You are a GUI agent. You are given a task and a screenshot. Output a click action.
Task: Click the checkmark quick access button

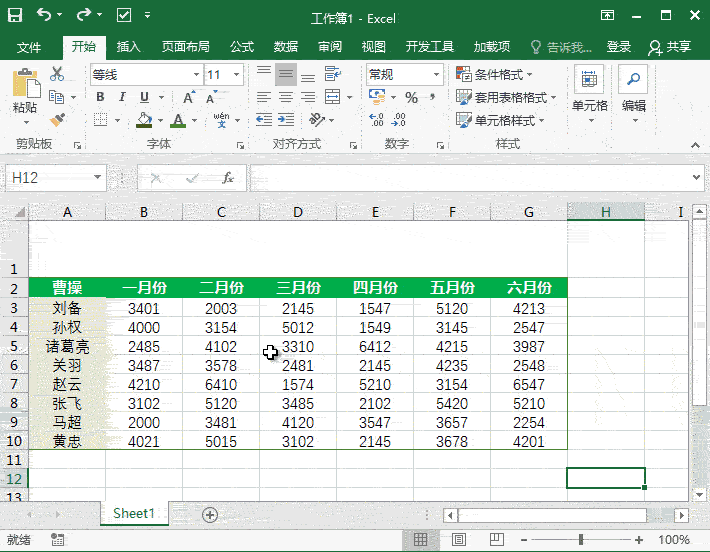[x=124, y=15]
